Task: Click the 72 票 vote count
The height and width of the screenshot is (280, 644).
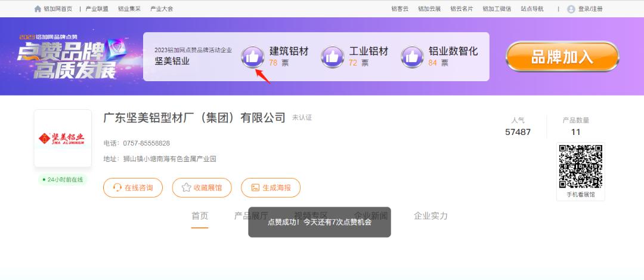Action: coord(358,63)
